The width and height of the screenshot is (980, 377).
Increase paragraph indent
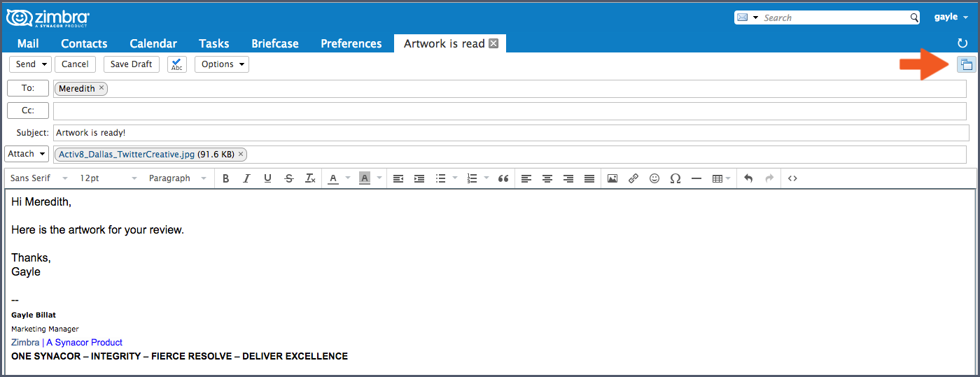click(x=419, y=178)
